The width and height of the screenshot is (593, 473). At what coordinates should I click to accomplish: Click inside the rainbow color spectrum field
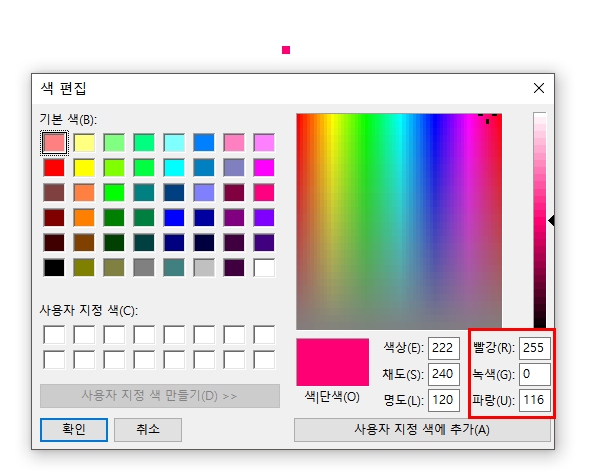pyautogui.click(x=399, y=221)
